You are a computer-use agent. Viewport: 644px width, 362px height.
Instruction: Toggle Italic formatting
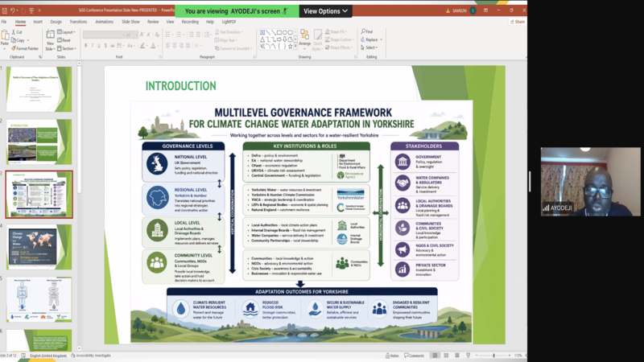pos(93,46)
